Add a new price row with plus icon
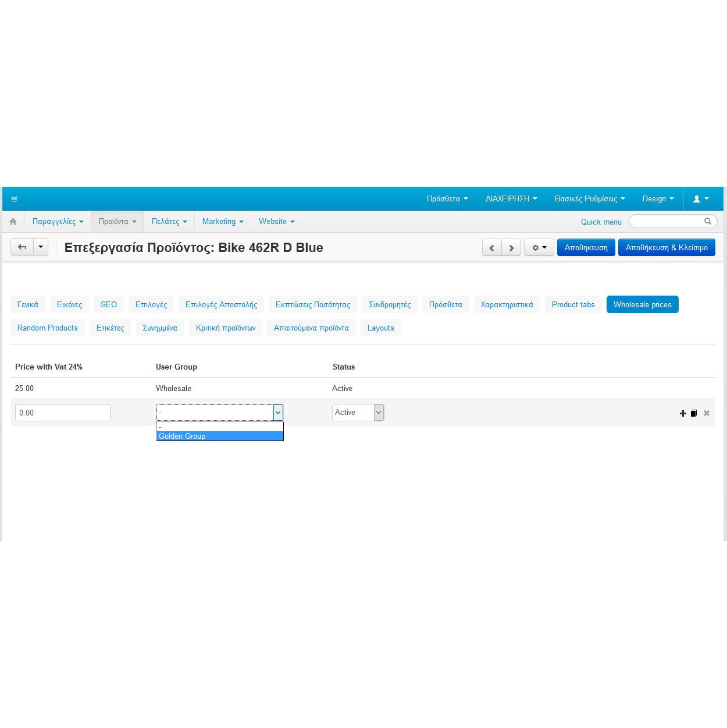The width and height of the screenshot is (727, 728). click(x=683, y=413)
